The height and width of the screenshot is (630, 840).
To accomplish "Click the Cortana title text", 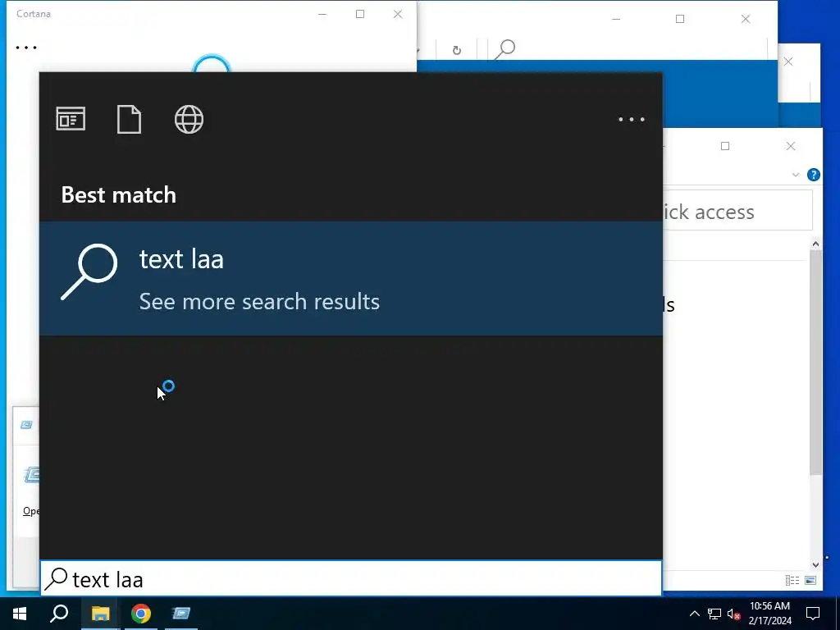I will (34, 14).
